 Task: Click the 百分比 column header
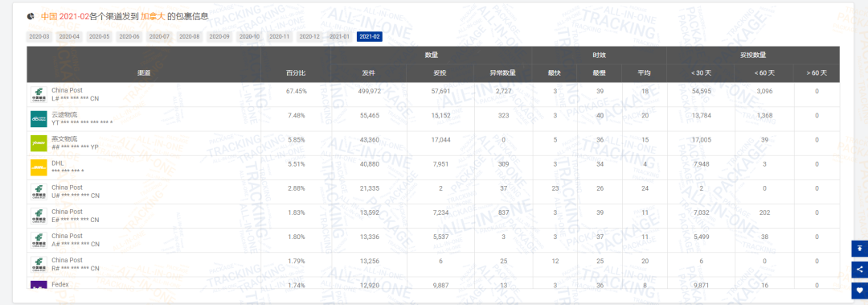click(x=296, y=73)
